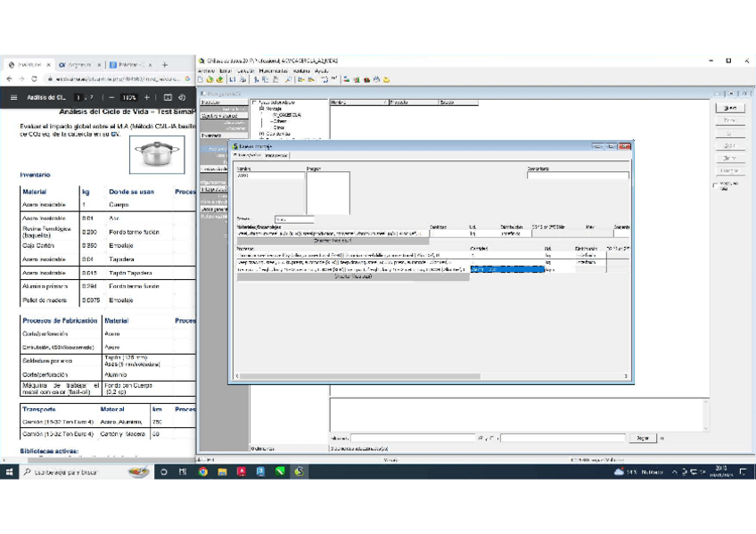
Task: Rotate the PDF using the rotate icon
Action: coord(182,97)
